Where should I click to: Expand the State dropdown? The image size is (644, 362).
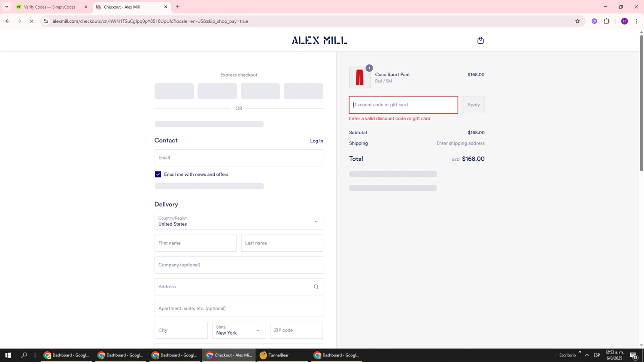[x=239, y=330]
